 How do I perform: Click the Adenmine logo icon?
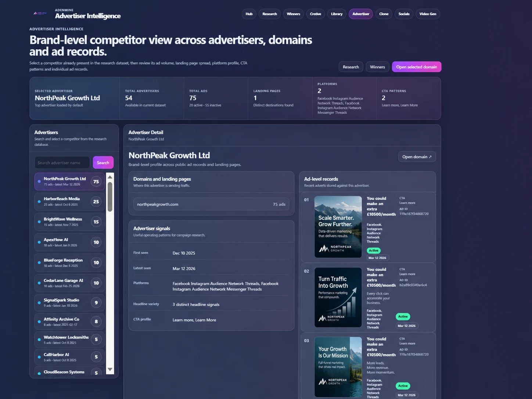click(x=40, y=13)
